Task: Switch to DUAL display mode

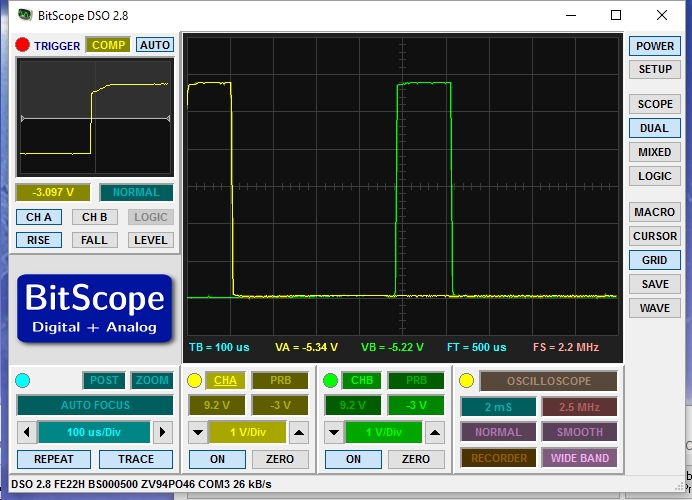Action: (654, 128)
